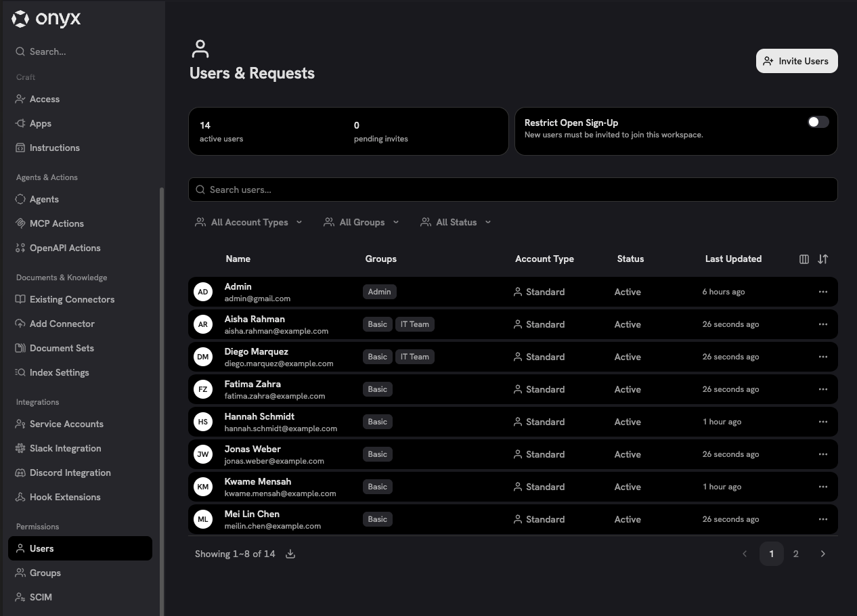Screen dimensions: 857x616
Task: Open the actions menu for Kwame Mensah
Action: click(823, 487)
